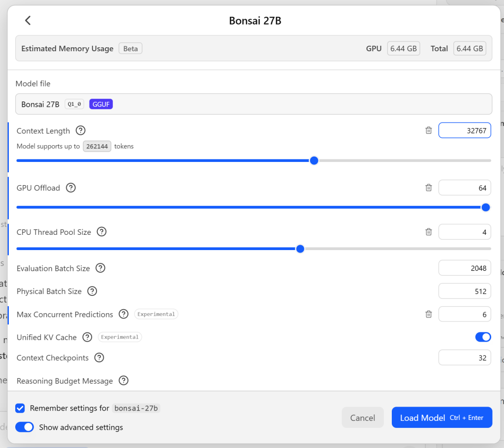
Task: Click the CPU Thread Pool Size slider handle
Action: [300, 249]
